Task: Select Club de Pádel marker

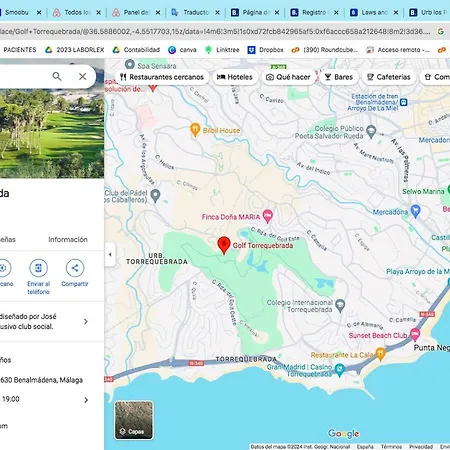Action: pyautogui.click(x=155, y=196)
